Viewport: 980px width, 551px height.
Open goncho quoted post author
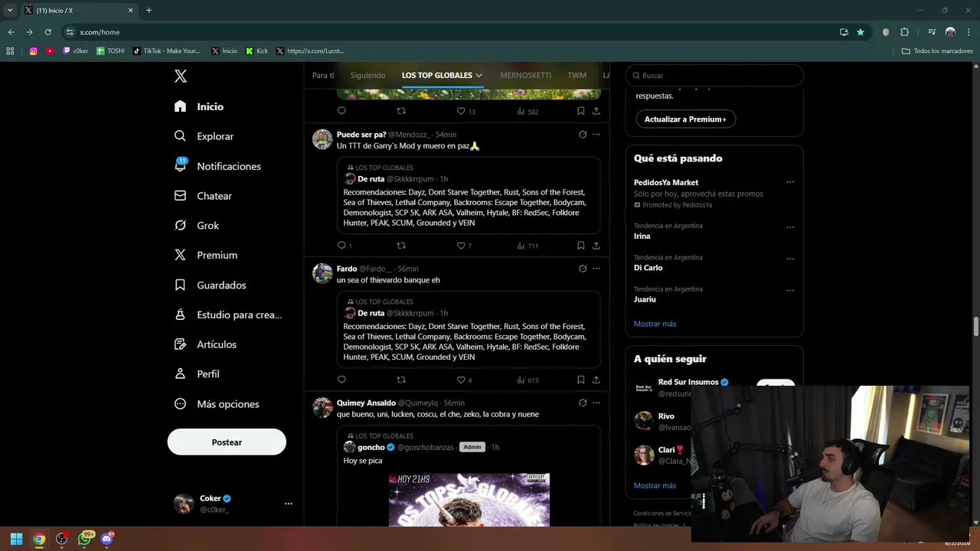(371, 447)
